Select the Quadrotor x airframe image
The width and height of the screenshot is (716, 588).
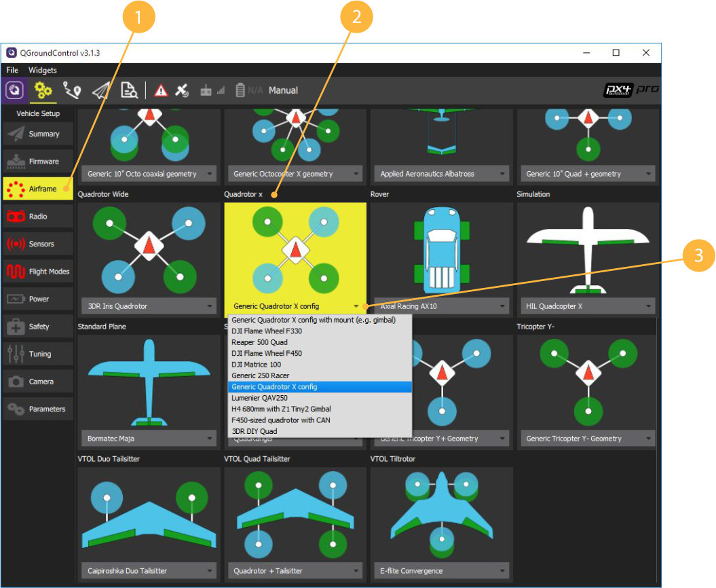pyautogui.click(x=295, y=250)
